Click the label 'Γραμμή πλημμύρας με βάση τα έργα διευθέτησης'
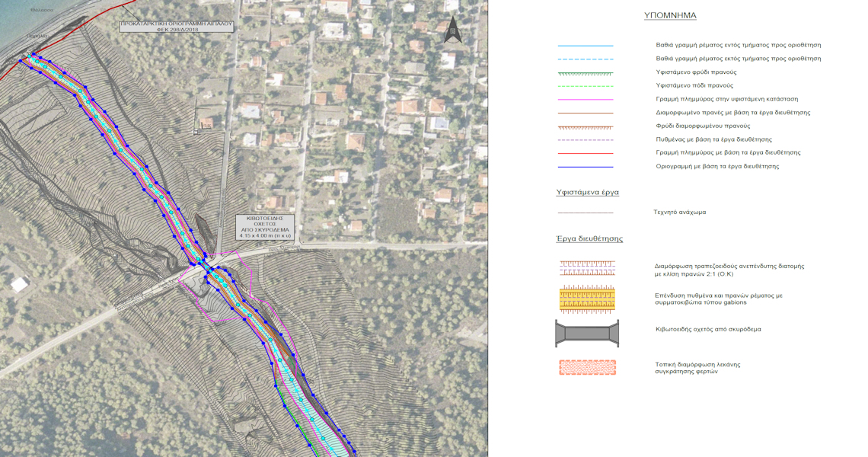 pos(728,152)
